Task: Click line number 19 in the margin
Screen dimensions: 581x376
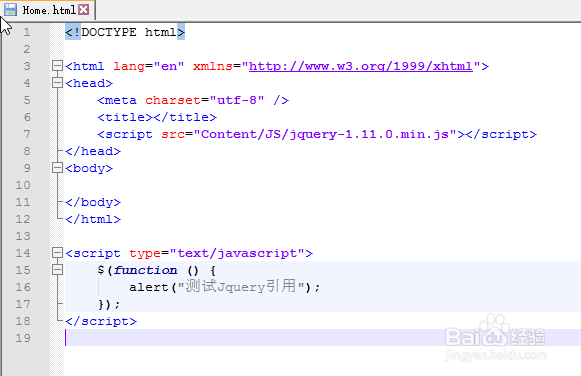Action: (23, 338)
